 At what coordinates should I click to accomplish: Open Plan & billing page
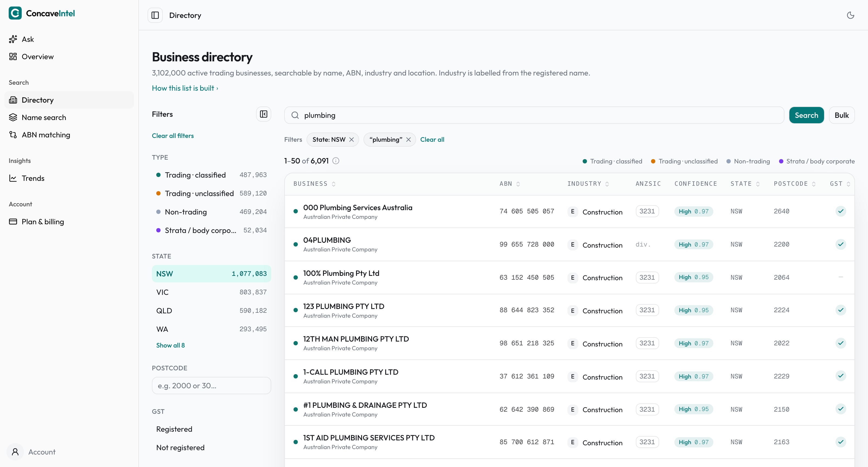coord(69,222)
